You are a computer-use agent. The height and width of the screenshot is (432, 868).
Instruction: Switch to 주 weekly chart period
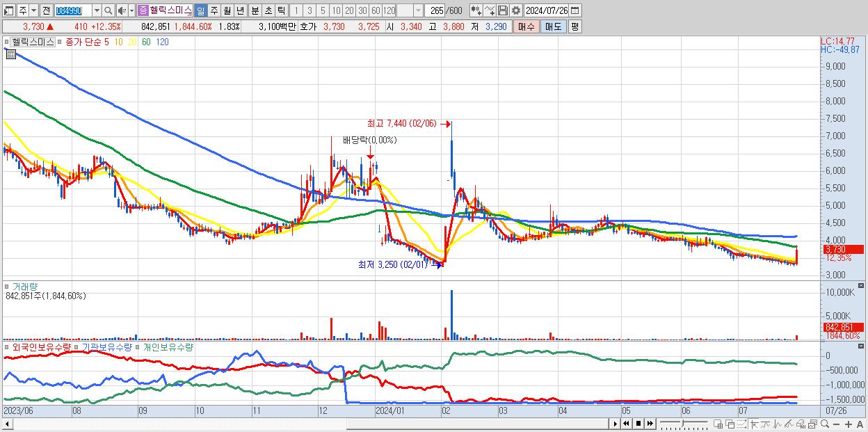point(214,10)
